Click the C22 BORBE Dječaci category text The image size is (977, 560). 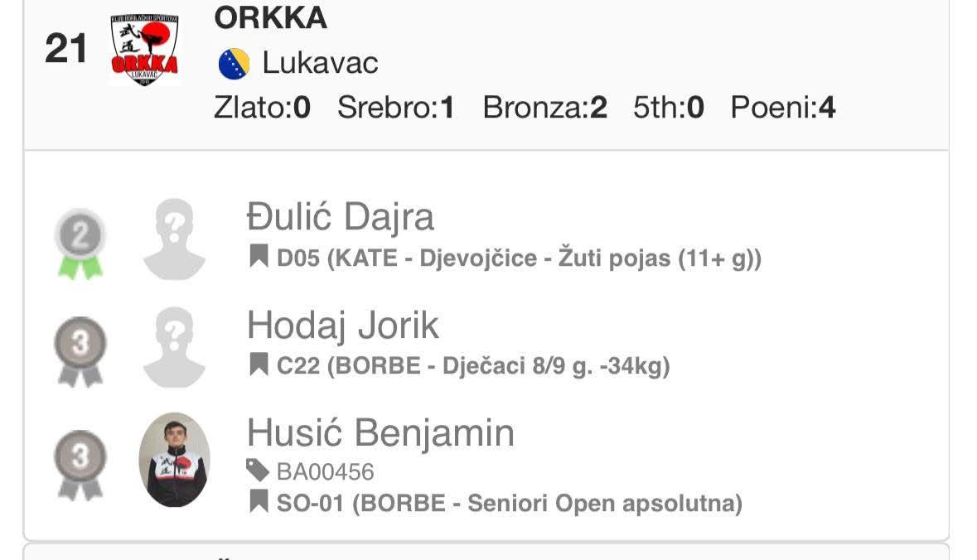[x=473, y=366]
